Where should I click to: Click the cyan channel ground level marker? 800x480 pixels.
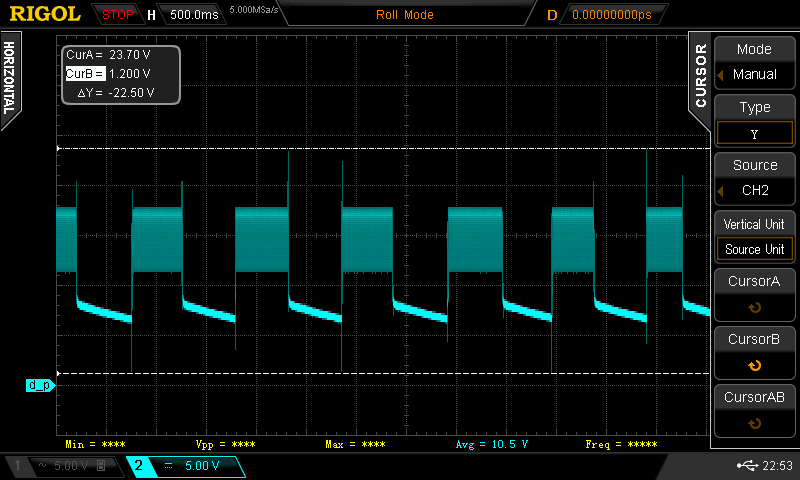point(39,385)
